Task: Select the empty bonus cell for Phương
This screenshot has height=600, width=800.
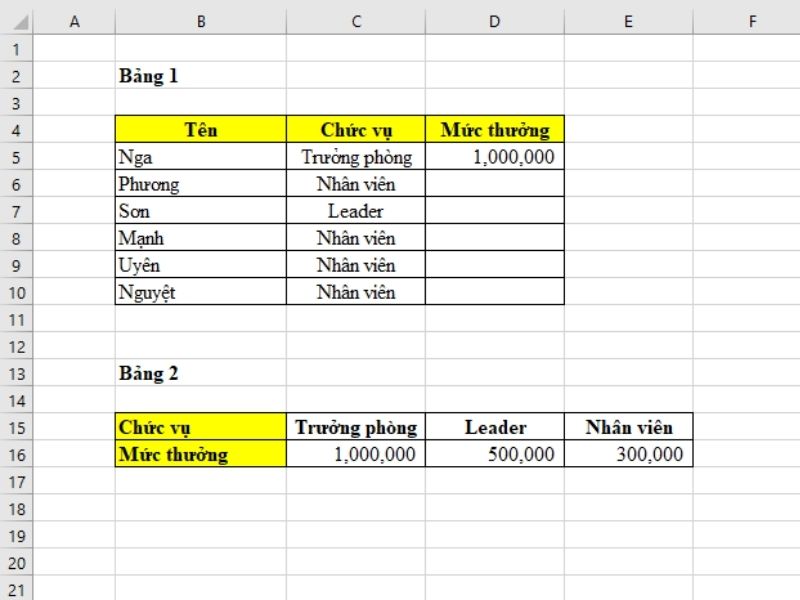Action: tap(494, 184)
